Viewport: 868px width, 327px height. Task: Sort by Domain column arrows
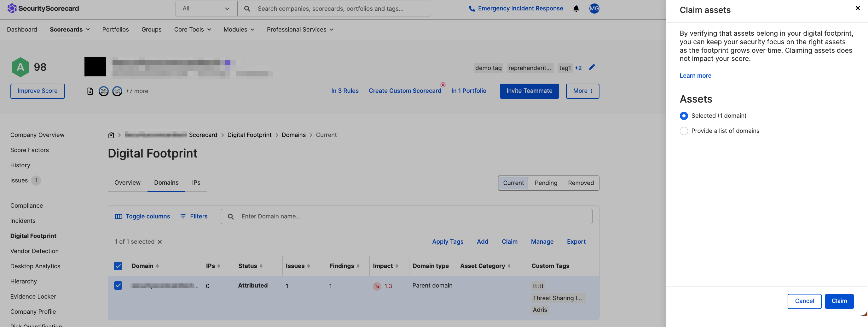pos(157,266)
